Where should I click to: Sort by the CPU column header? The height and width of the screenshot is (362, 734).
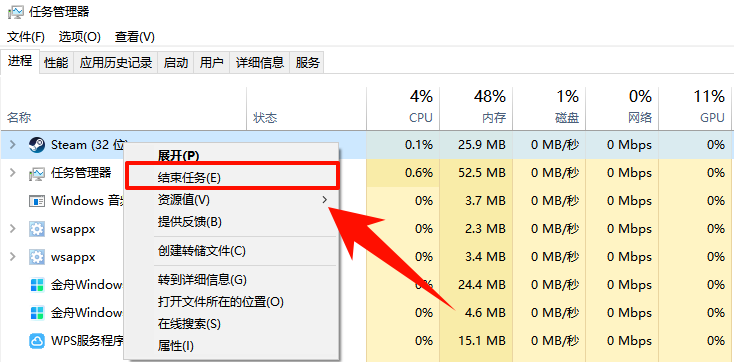pos(403,108)
